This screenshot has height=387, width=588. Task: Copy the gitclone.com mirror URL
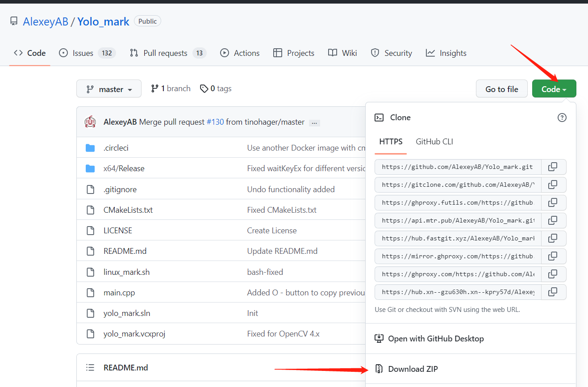click(554, 185)
